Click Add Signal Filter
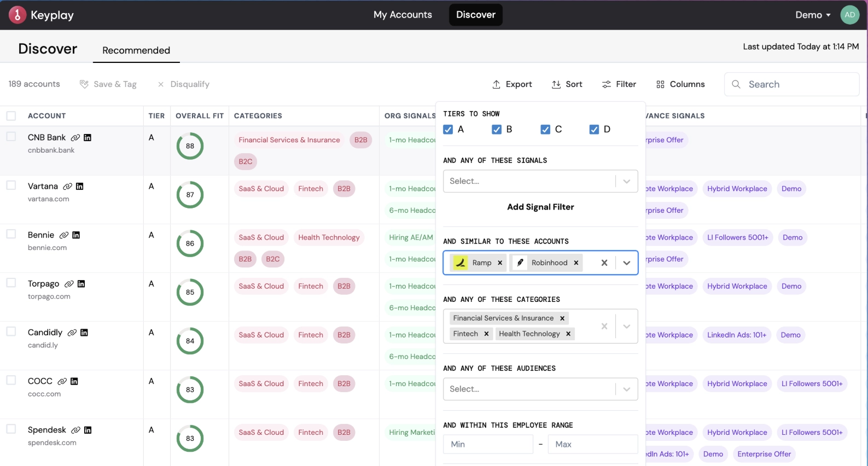 [540, 207]
